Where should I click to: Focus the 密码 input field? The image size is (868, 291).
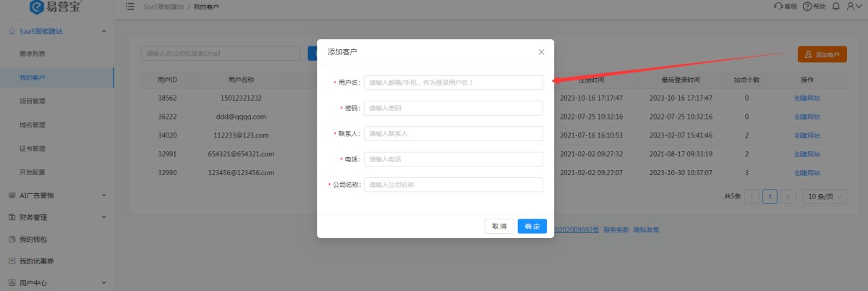pos(453,108)
